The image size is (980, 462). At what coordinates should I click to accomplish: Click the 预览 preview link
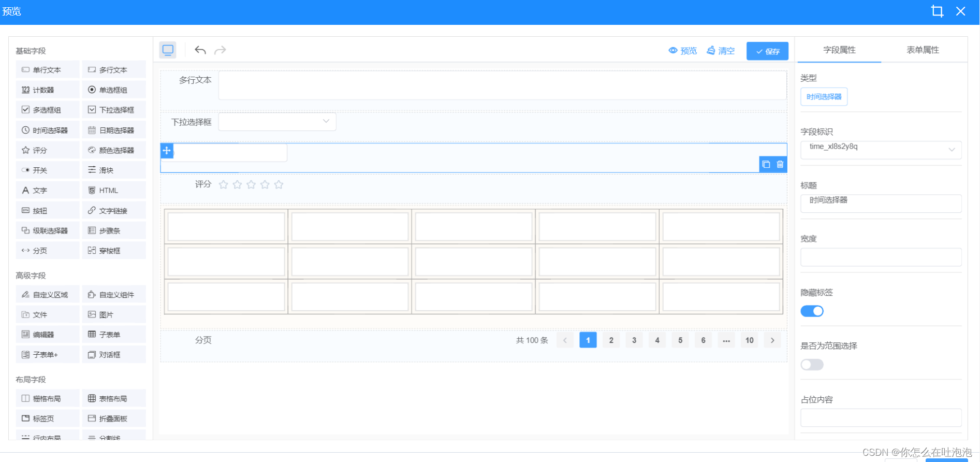pyautogui.click(x=683, y=51)
